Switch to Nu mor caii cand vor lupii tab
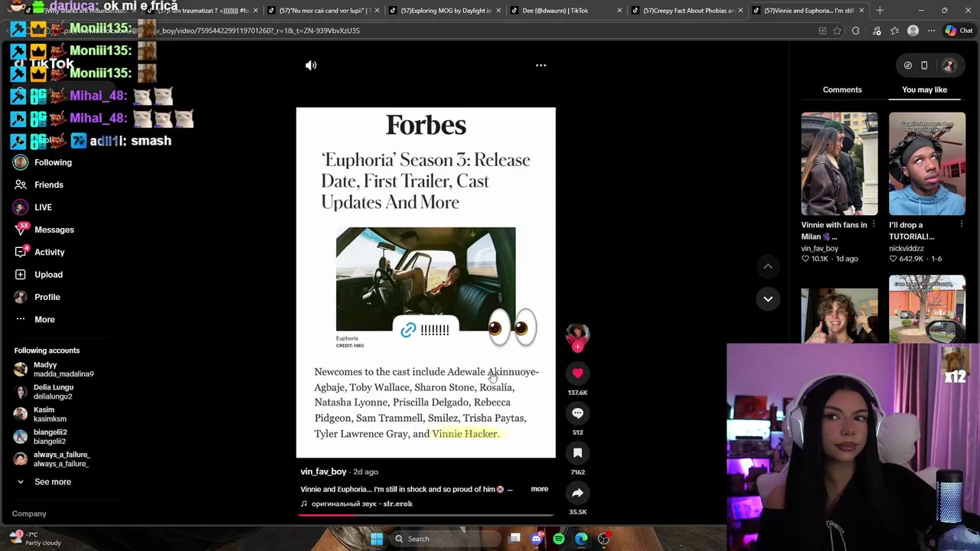This screenshot has height=551, width=980. (x=324, y=11)
